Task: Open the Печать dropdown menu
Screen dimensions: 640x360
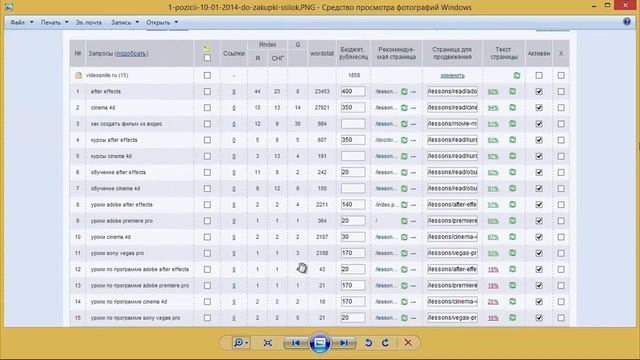Action: click(x=54, y=22)
